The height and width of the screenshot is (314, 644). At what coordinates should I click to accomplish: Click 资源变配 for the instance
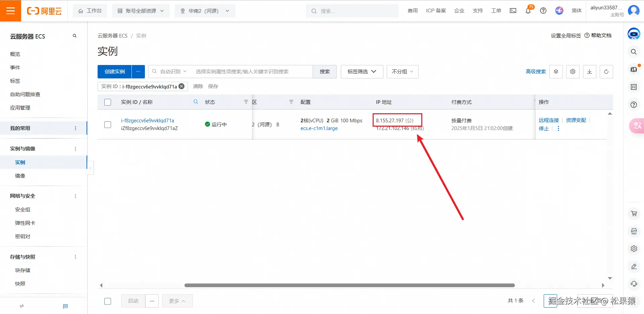576,120
